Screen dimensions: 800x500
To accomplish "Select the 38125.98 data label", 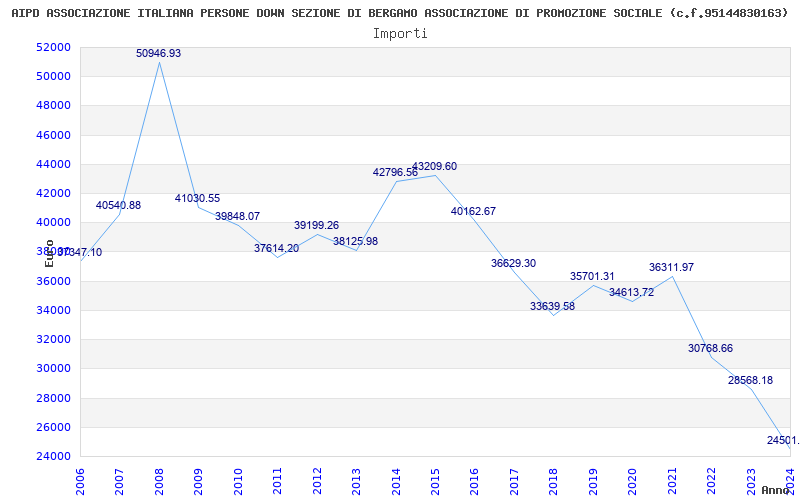I will (356, 241).
